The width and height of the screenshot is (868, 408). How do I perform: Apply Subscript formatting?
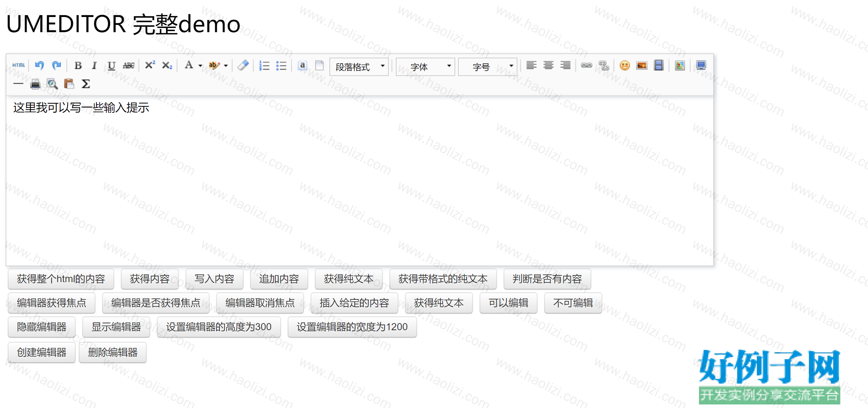[167, 65]
